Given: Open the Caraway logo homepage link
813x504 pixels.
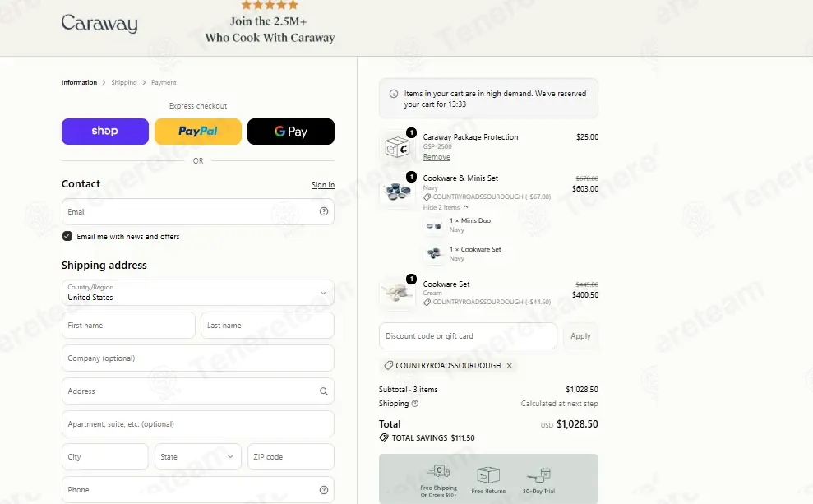Looking at the screenshot, I should [99, 23].
